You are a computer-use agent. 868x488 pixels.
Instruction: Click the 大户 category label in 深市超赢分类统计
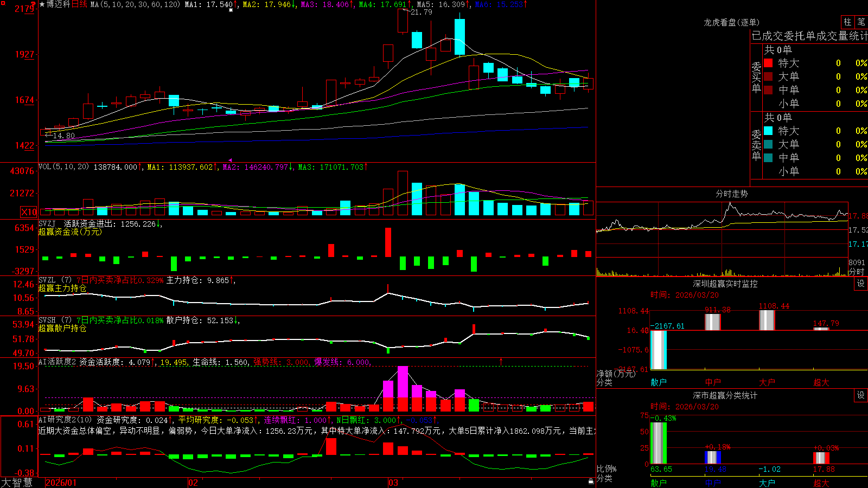(x=767, y=483)
